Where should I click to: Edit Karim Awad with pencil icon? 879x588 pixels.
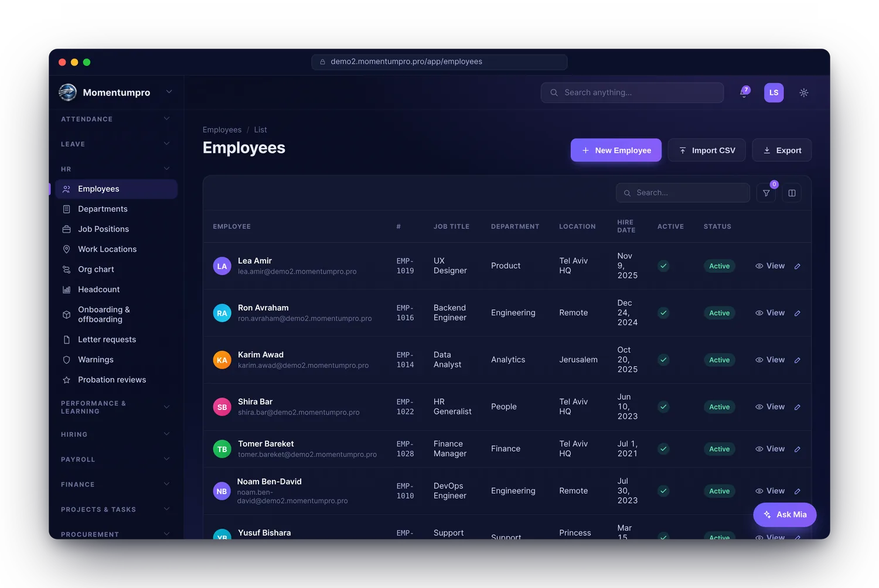point(798,360)
